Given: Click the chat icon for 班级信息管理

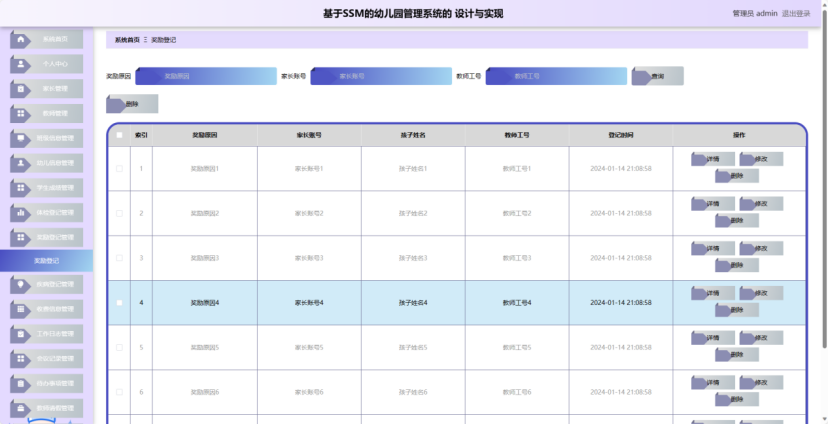Looking at the screenshot, I should coord(21,138).
